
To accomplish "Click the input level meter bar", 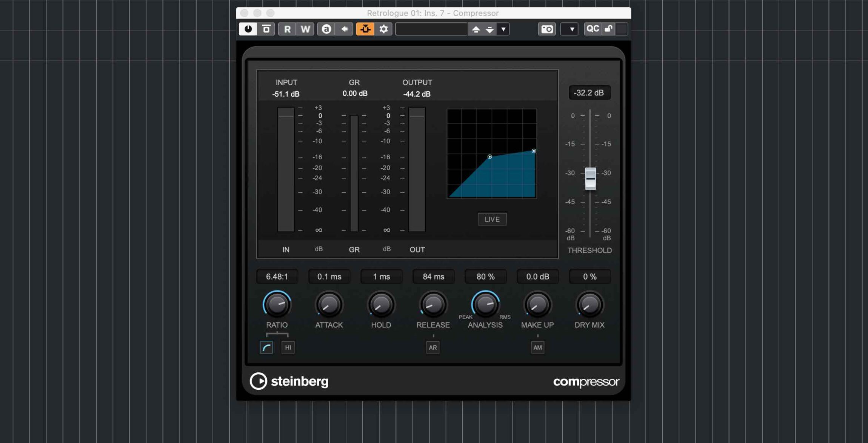I will (286, 169).
